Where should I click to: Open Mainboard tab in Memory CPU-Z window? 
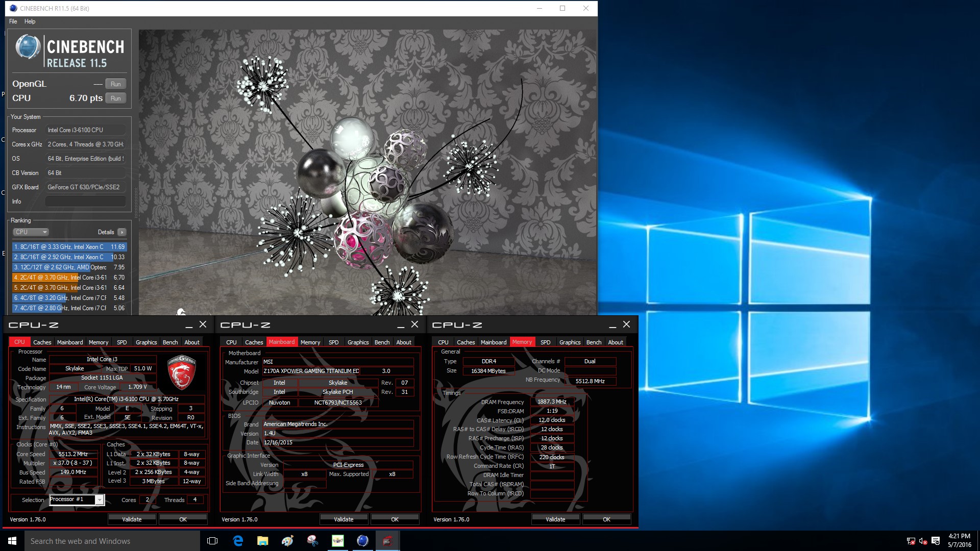tap(494, 342)
